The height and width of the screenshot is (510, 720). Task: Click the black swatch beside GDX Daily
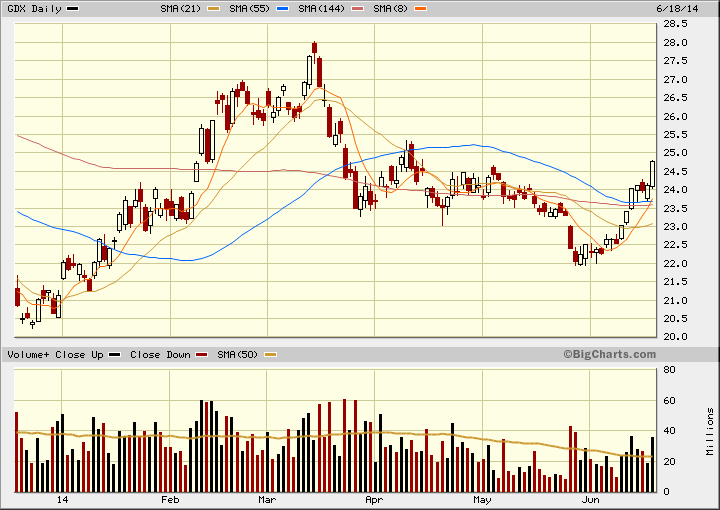[72, 8]
